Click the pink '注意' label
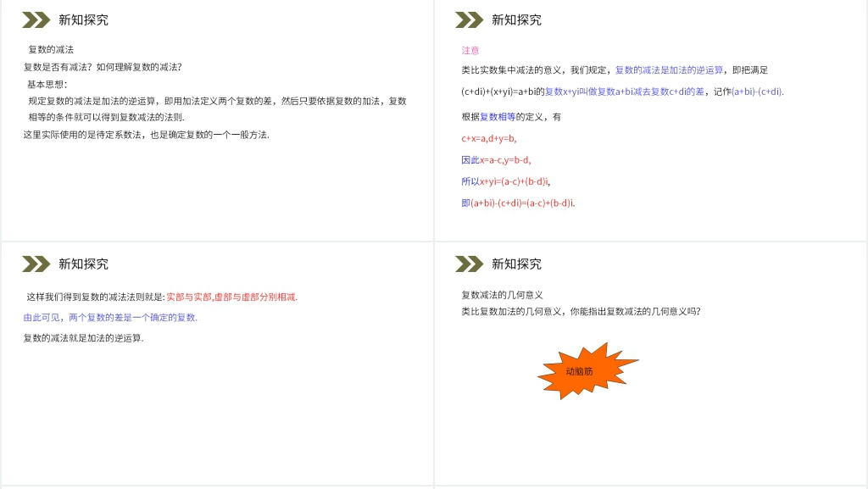Viewport: 868px width, 489px height. point(470,50)
